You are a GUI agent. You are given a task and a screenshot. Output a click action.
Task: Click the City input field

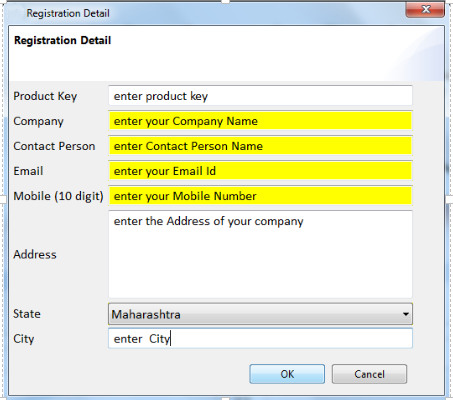260,339
